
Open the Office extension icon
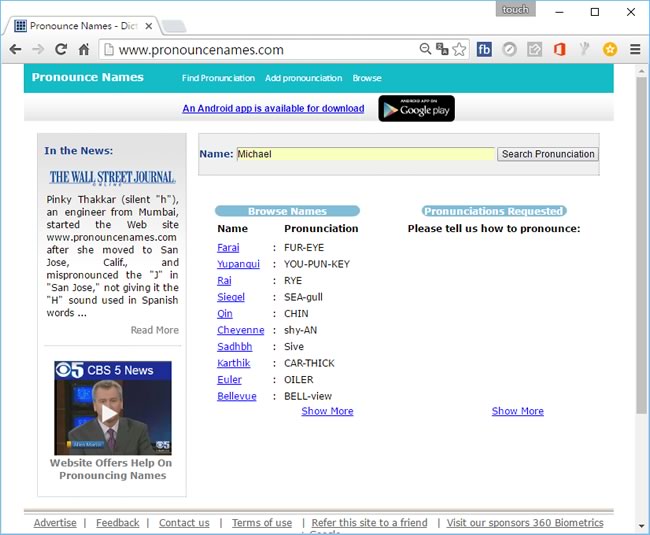click(560, 49)
